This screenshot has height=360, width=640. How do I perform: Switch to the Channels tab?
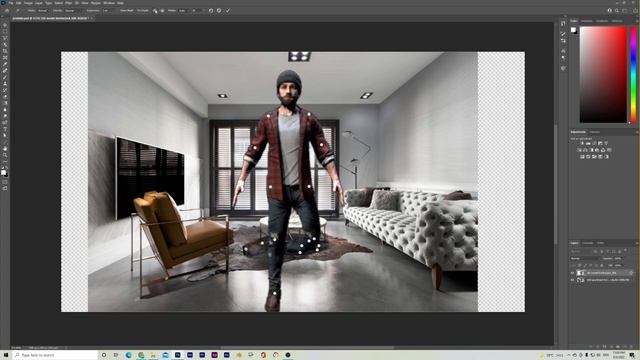pyautogui.click(x=587, y=243)
